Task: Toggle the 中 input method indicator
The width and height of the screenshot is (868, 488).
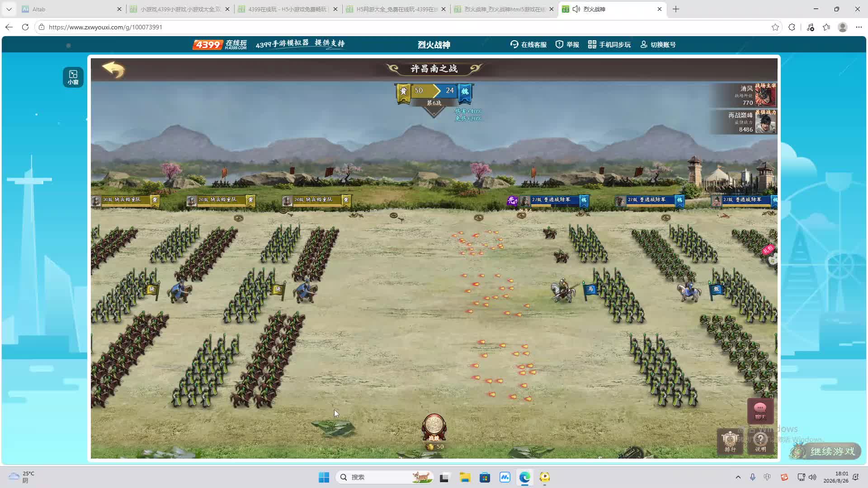Action: (767, 477)
